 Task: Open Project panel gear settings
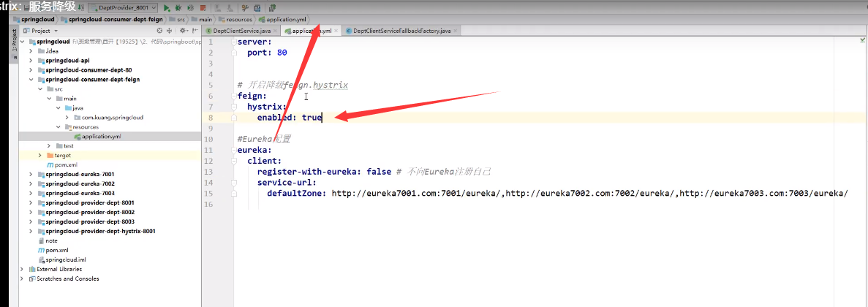pos(184,31)
